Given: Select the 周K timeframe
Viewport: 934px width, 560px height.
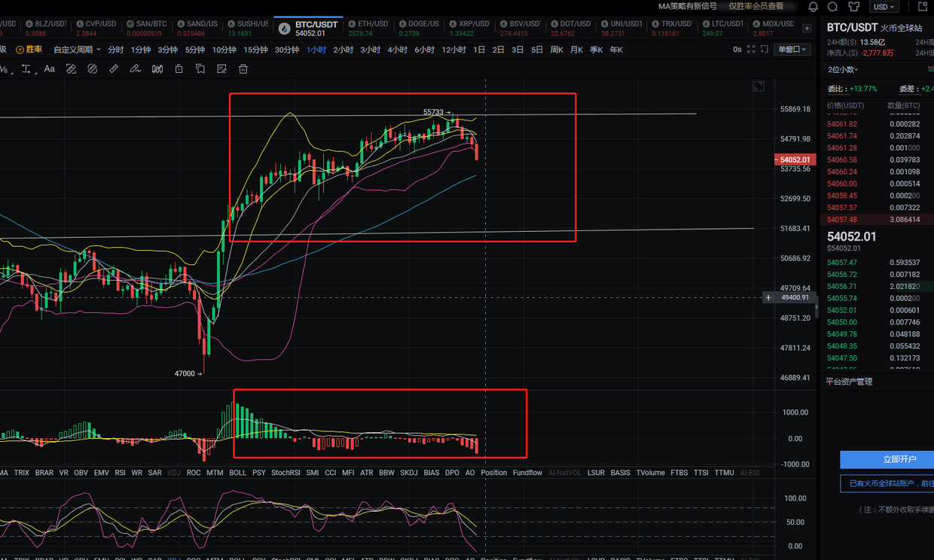Looking at the screenshot, I should coord(557,50).
